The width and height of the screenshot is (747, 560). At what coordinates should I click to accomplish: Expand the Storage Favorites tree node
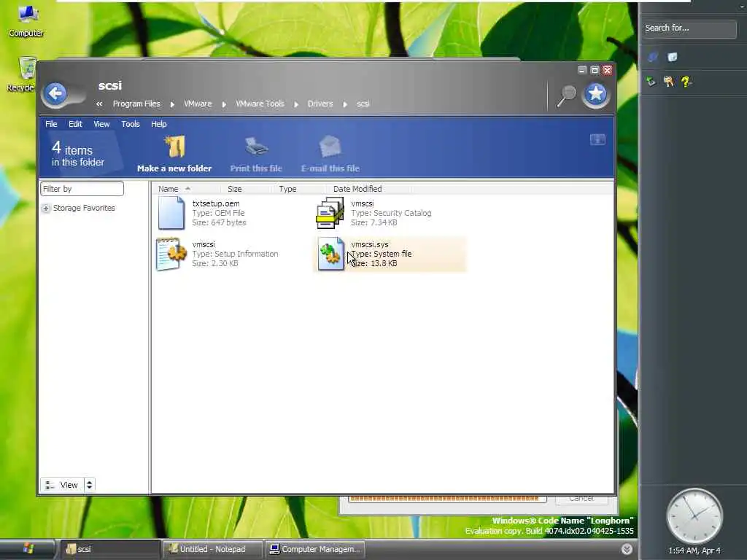pyautogui.click(x=46, y=208)
